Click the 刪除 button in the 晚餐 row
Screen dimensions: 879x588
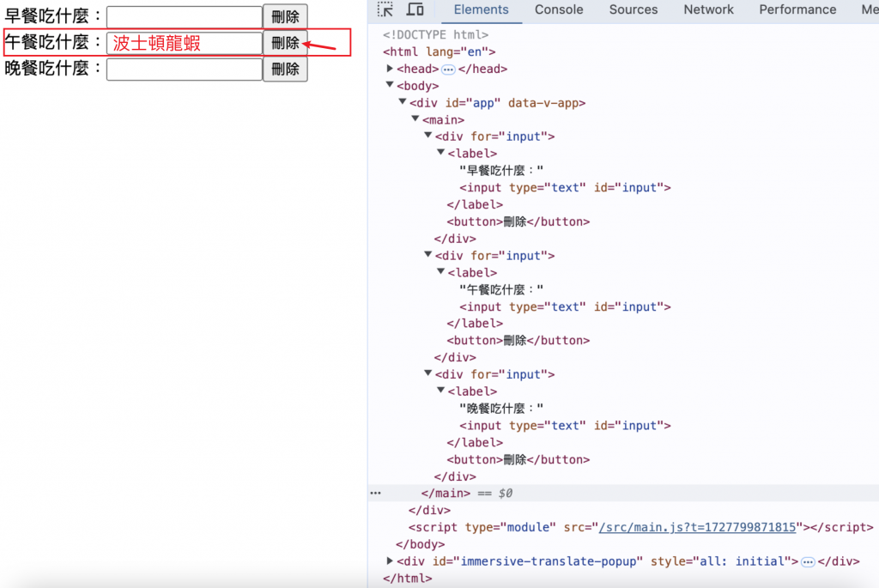pyautogui.click(x=285, y=70)
